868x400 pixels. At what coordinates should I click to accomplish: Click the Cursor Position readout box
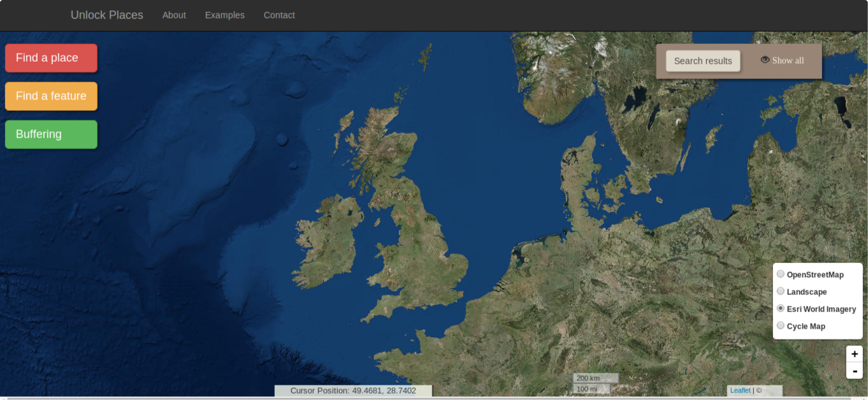coord(353,390)
